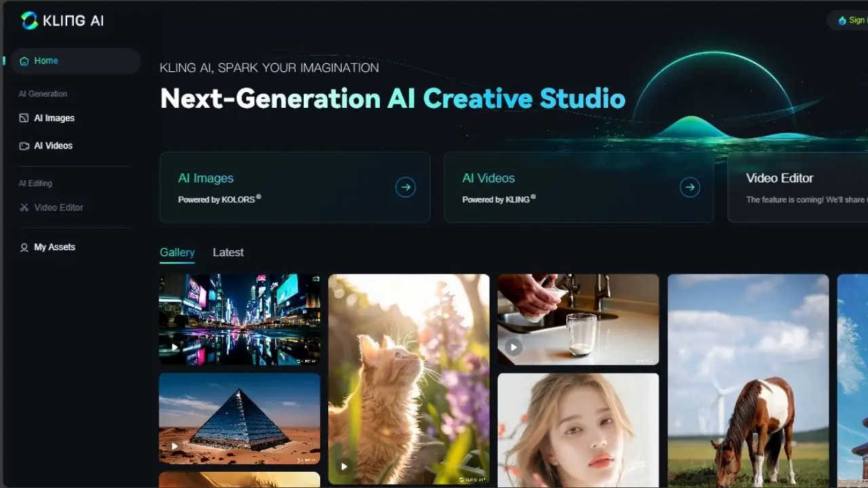Open My Assets from the sidebar
The width and height of the screenshot is (868, 488).
click(54, 247)
